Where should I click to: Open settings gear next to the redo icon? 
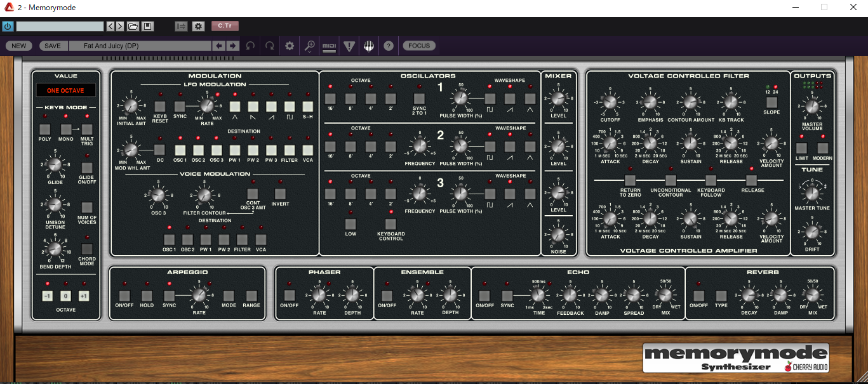(x=290, y=46)
